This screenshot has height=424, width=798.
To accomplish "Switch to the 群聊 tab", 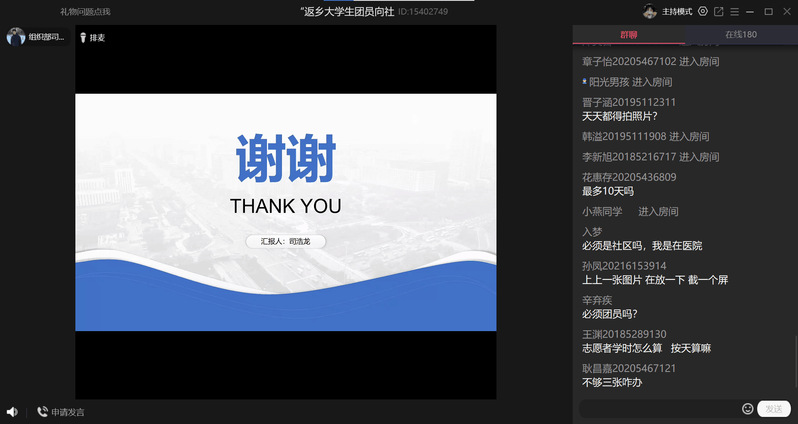I will pos(628,35).
